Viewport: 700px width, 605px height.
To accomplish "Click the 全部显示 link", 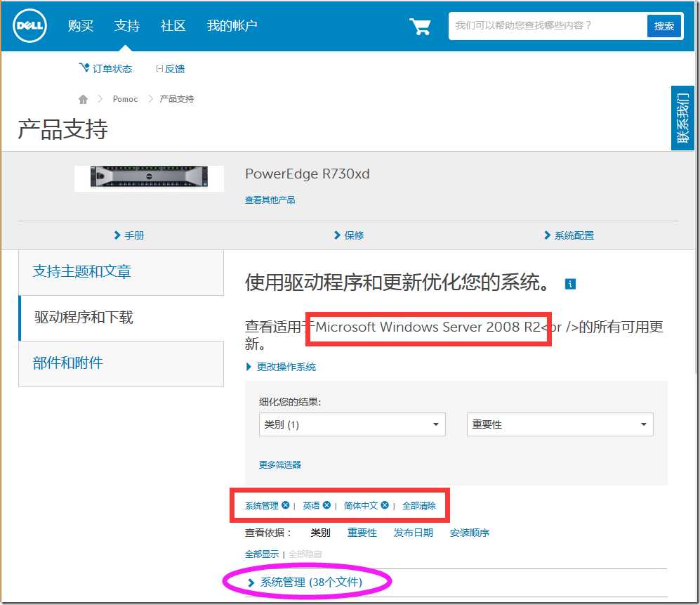I will (262, 554).
